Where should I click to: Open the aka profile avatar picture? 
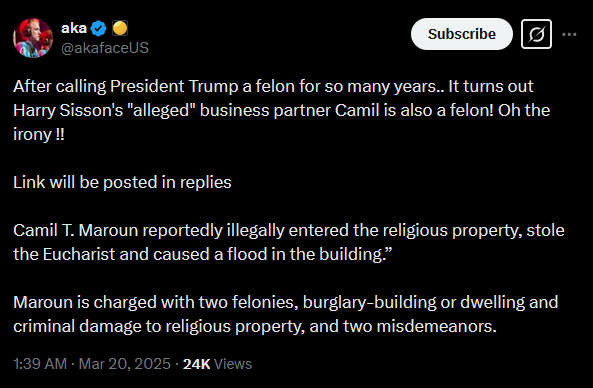(33, 38)
